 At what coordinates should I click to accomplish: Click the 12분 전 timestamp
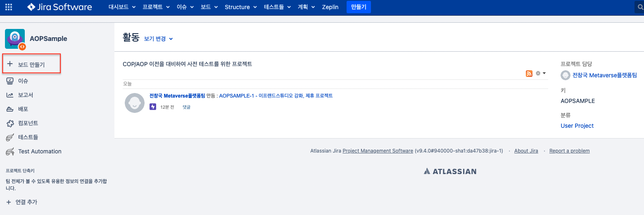click(167, 107)
